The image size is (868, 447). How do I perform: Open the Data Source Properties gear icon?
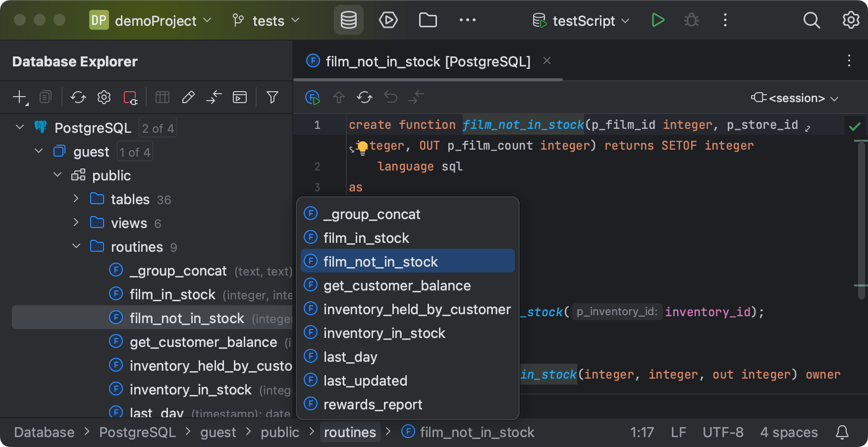[x=104, y=97]
